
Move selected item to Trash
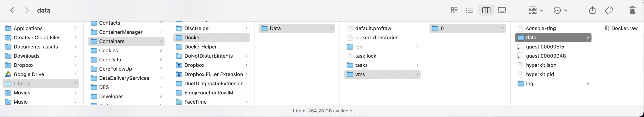tap(632, 10)
